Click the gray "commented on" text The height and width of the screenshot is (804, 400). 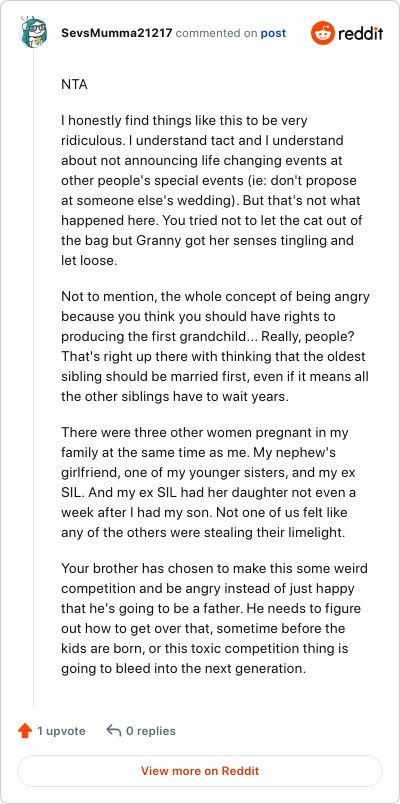[216, 33]
